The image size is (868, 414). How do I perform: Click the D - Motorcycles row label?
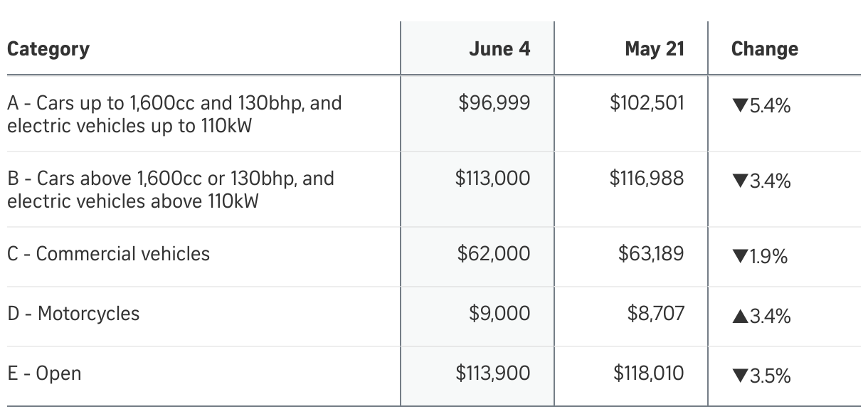[73, 314]
